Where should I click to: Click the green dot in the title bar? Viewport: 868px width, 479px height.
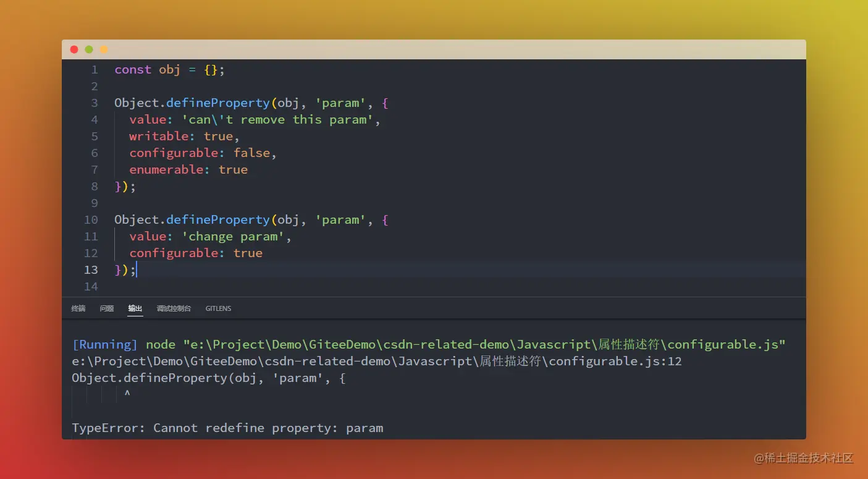(x=89, y=49)
